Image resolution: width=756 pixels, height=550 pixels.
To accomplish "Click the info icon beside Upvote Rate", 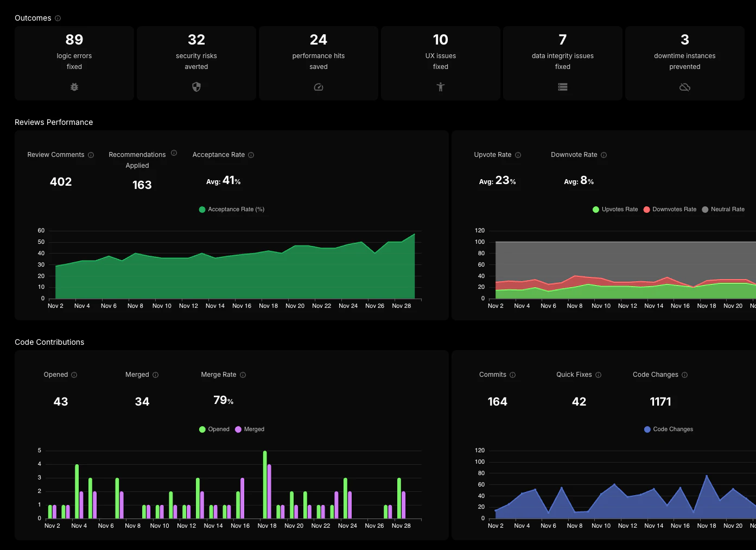I will (519, 155).
